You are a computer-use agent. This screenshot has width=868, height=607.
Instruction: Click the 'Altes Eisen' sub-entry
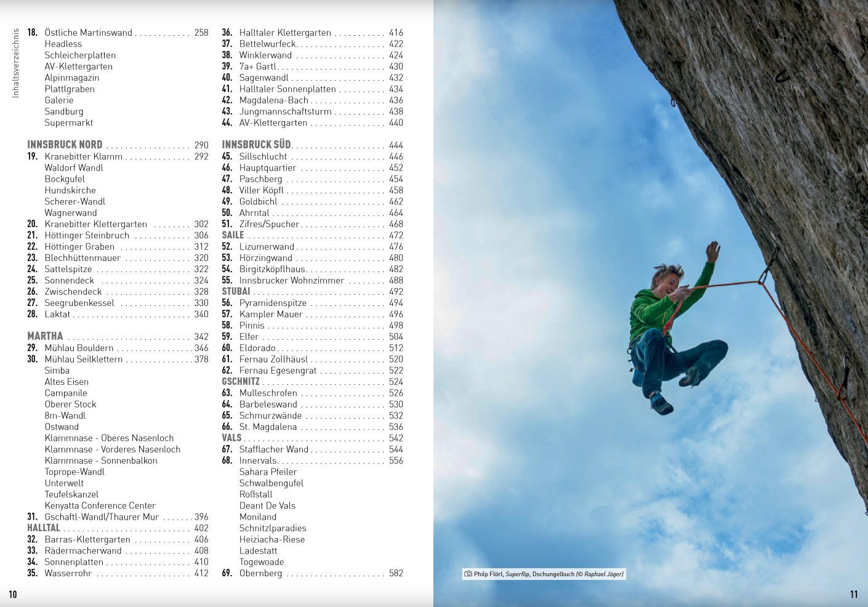pos(66,382)
